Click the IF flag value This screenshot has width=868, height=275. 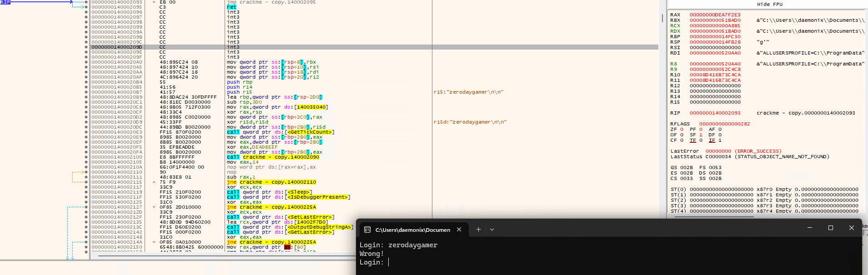(720, 140)
